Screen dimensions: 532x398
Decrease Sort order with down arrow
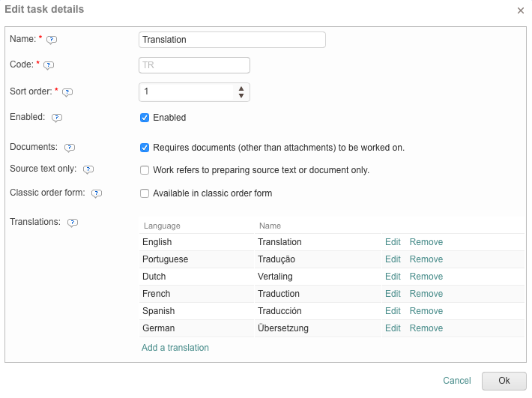click(x=241, y=96)
